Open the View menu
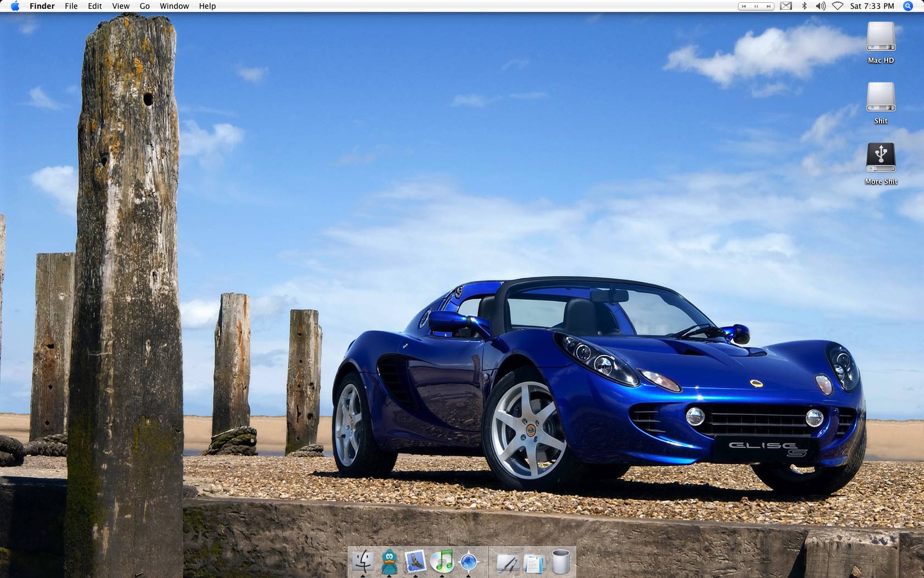The height and width of the screenshot is (578, 924). click(x=121, y=6)
